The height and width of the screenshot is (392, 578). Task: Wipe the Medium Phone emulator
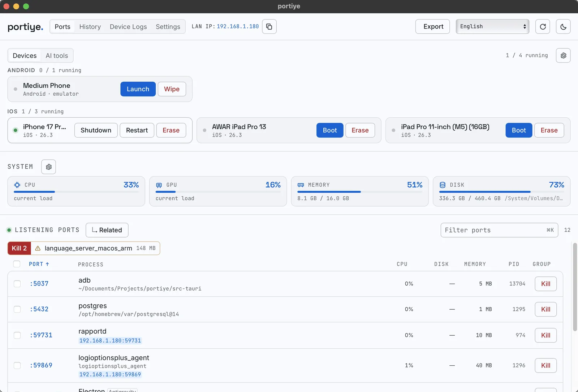point(172,89)
